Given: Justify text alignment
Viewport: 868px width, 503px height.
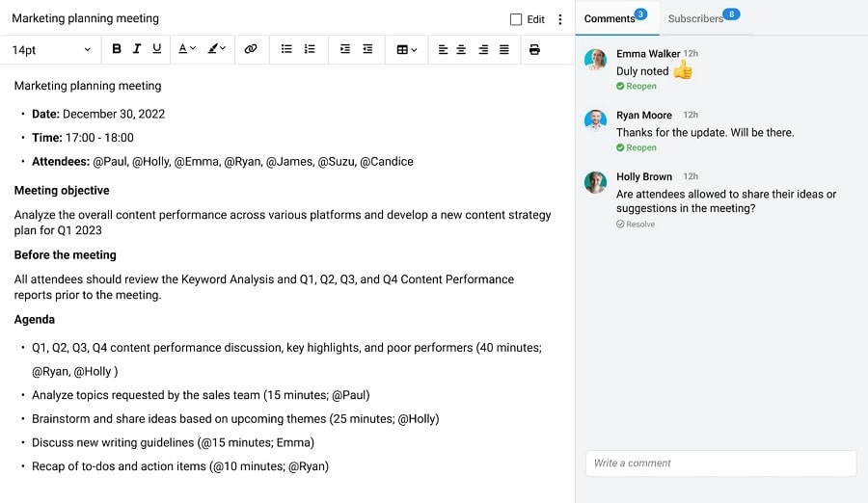Looking at the screenshot, I should (504, 50).
